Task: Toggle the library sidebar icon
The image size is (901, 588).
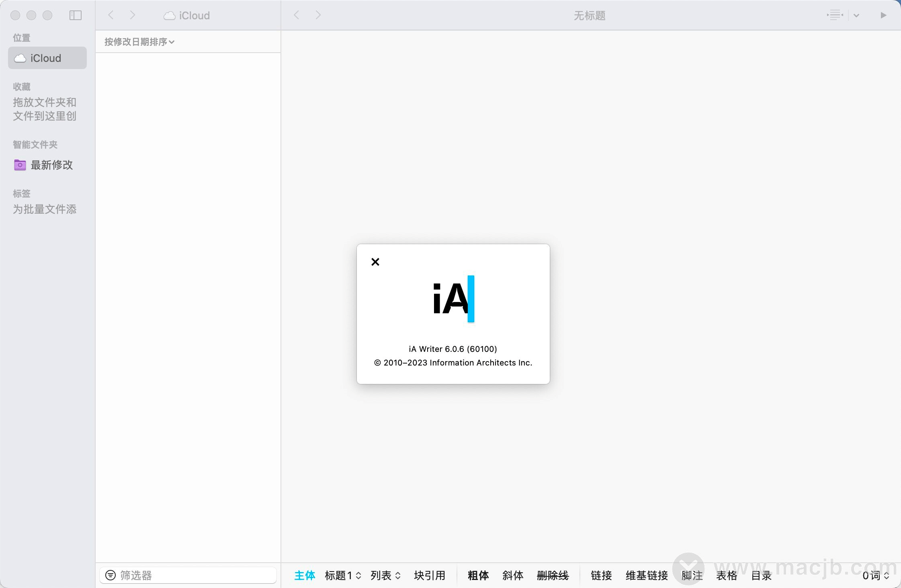Action: point(76,15)
